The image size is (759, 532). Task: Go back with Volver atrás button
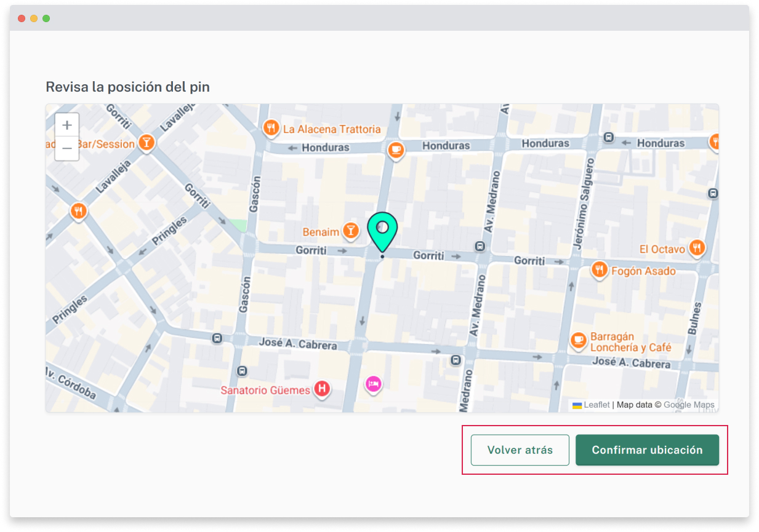[x=520, y=450]
